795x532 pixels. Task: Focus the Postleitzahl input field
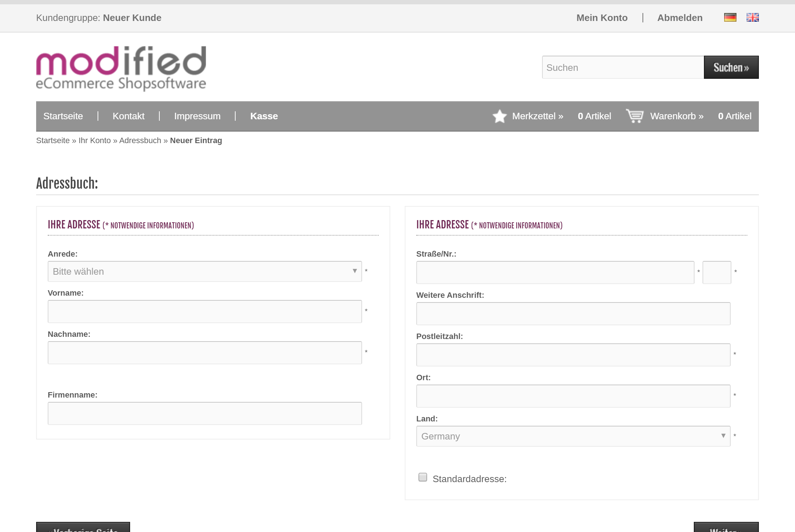point(573,355)
